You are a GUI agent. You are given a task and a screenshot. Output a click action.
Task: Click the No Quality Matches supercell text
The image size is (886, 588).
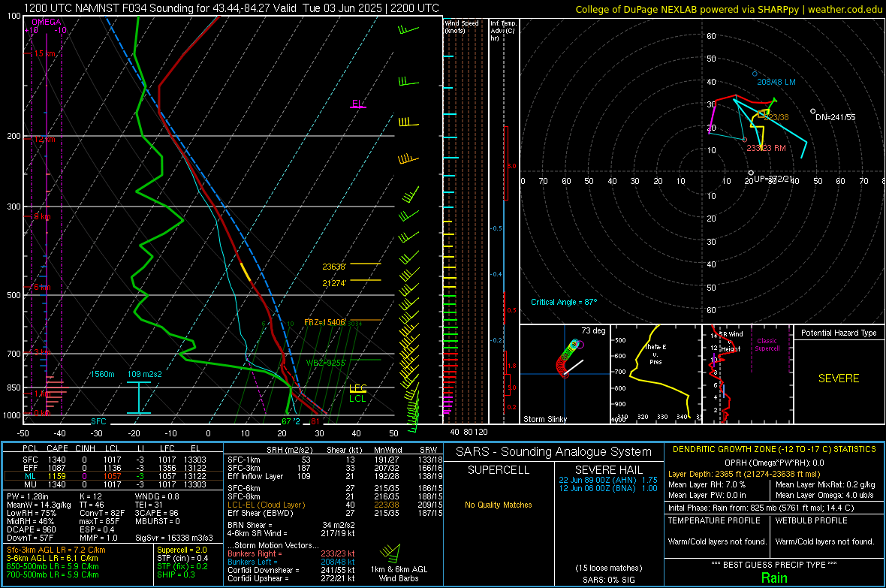tap(499, 505)
